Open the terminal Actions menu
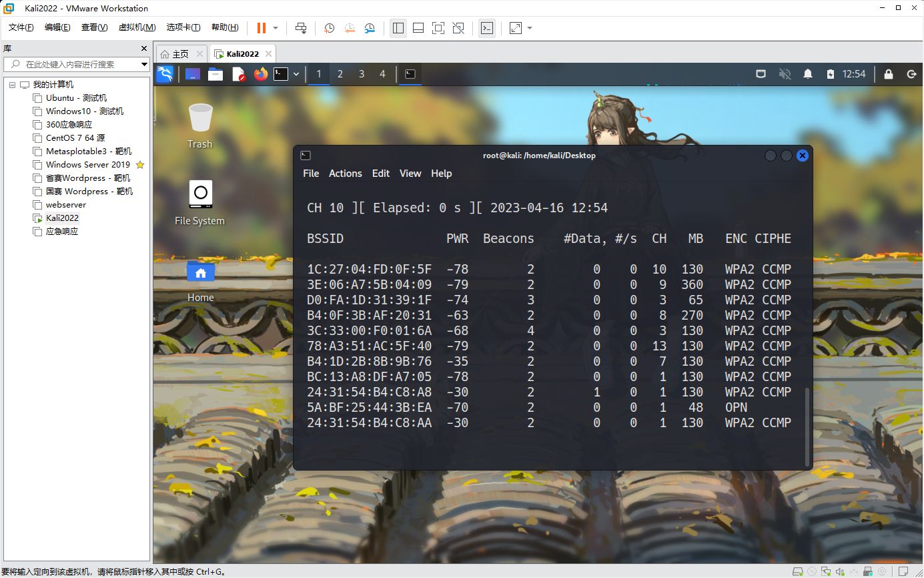The image size is (924, 578). (346, 174)
